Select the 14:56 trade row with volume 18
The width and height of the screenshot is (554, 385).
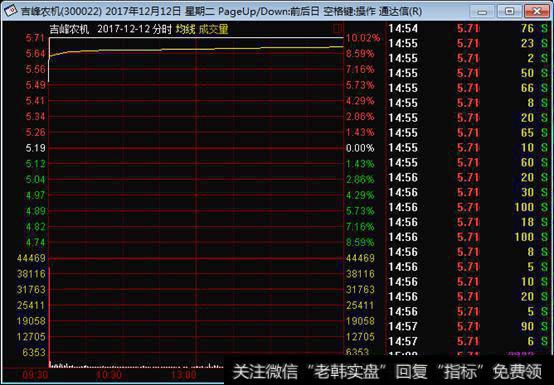(x=468, y=222)
